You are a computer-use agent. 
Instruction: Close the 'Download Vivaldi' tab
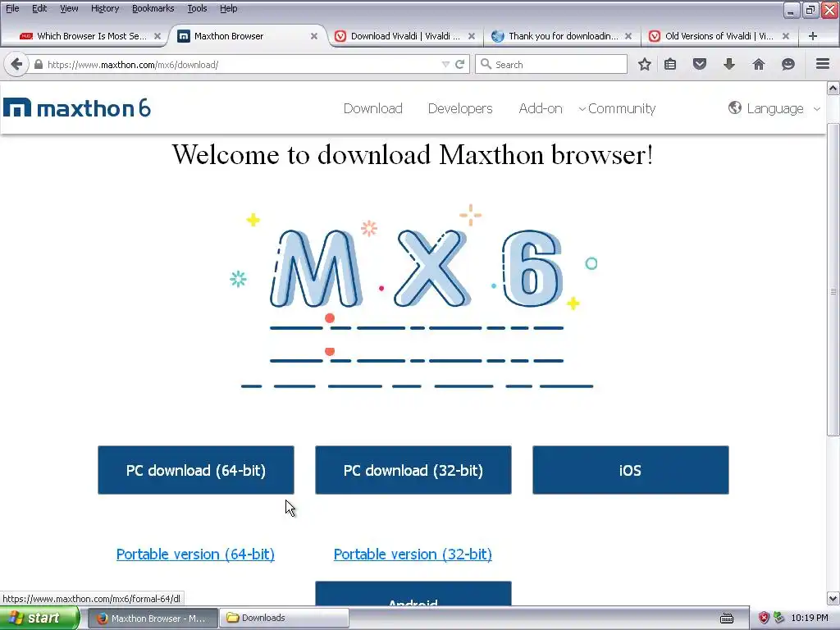pos(472,36)
